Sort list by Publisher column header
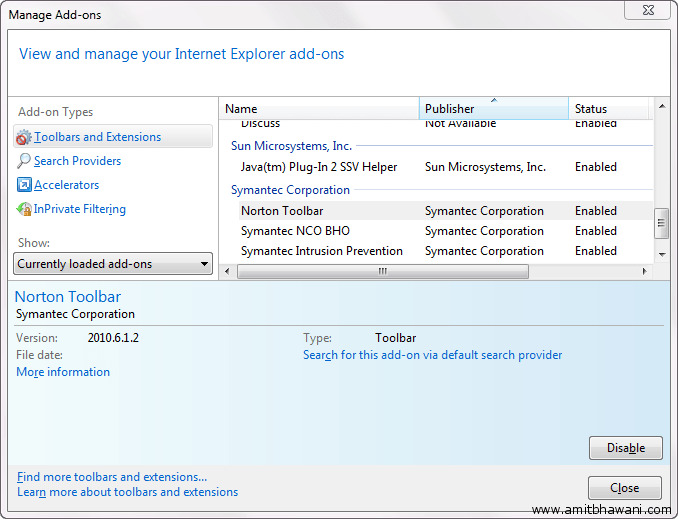The width and height of the screenshot is (678, 519). [x=494, y=109]
